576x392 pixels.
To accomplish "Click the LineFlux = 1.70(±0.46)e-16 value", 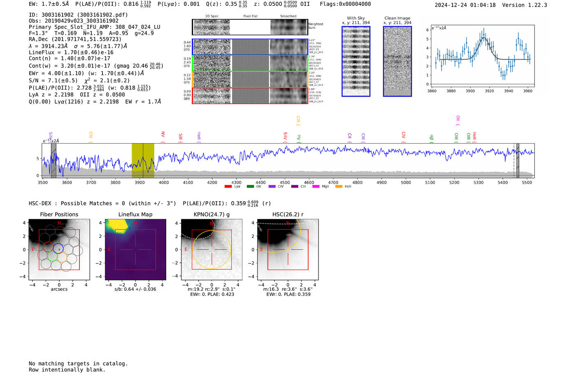I will tap(71, 53).
